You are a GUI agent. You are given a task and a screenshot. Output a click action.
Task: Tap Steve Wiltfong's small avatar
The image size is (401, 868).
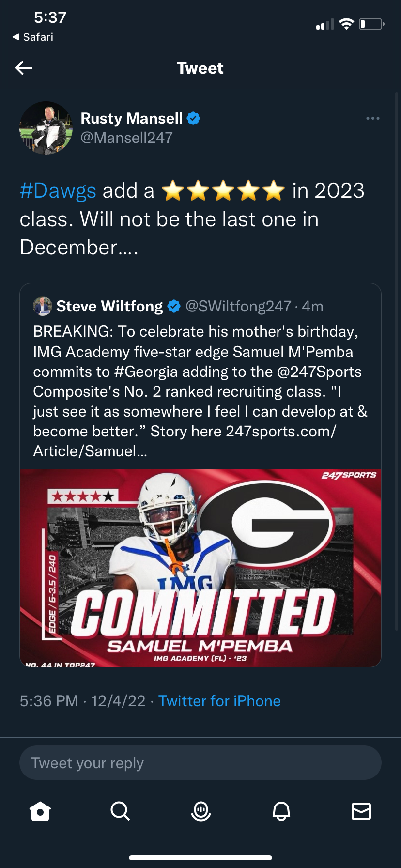42,306
